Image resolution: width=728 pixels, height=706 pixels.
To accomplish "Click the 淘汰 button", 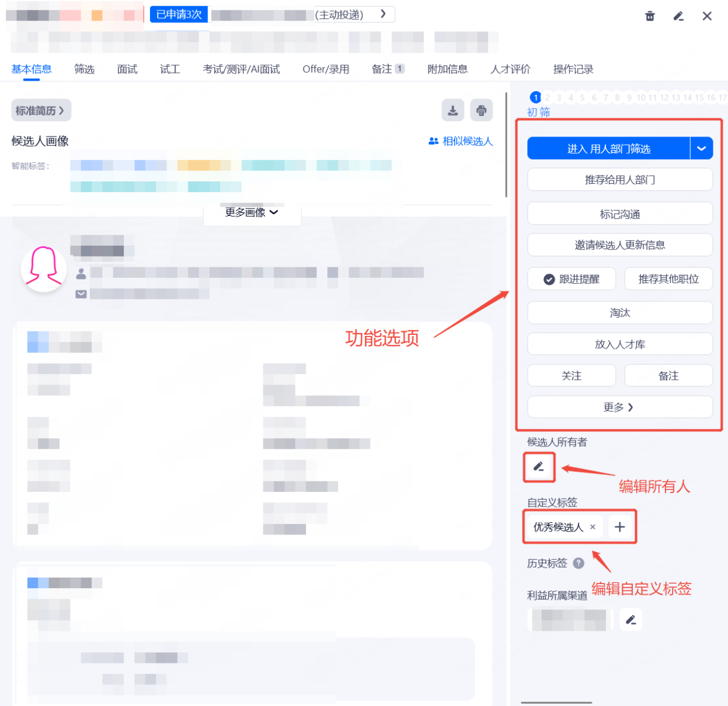I will click(619, 313).
